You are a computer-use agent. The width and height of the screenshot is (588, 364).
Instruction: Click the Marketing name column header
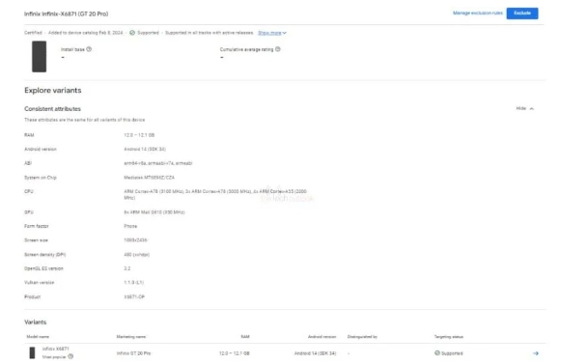point(131,337)
